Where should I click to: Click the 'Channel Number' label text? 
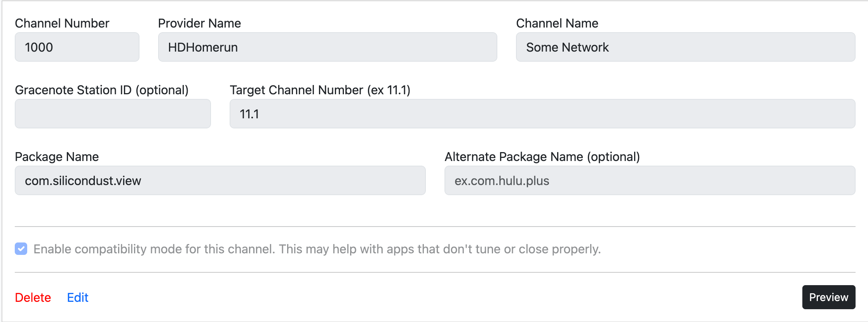click(x=62, y=23)
